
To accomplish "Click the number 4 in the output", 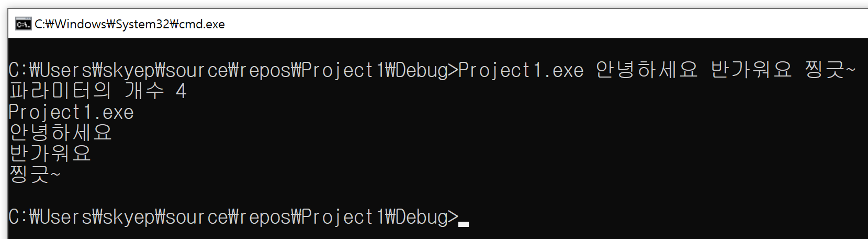I will click(181, 91).
